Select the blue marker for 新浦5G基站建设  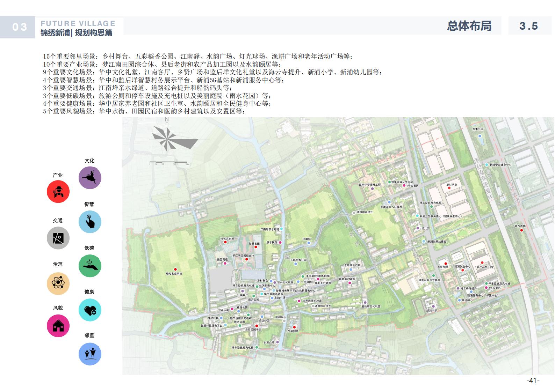click(x=424, y=242)
